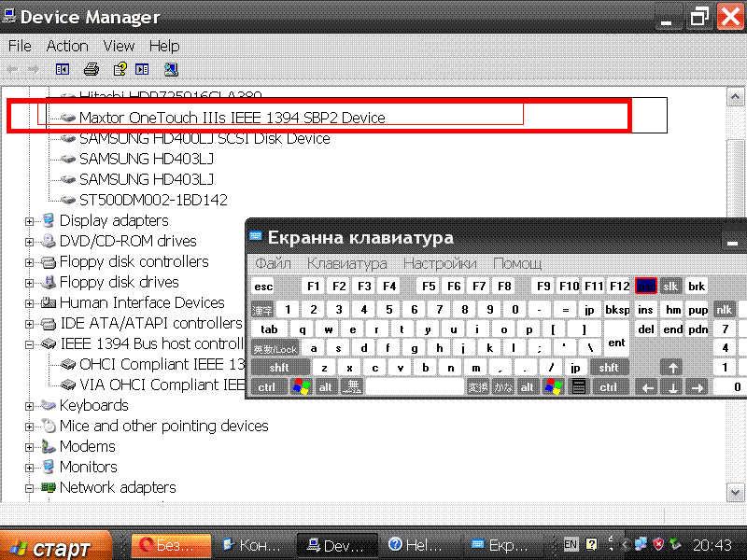Click the action pane toolbar icon right of Properties
This screenshot has width=747, height=560.
point(142,69)
